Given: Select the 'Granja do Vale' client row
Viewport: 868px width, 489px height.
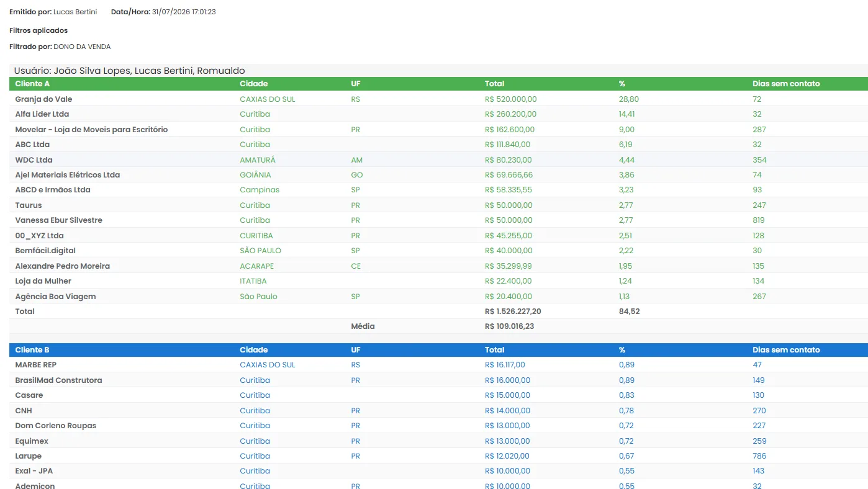Looking at the screenshot, I should click(438, 99).
